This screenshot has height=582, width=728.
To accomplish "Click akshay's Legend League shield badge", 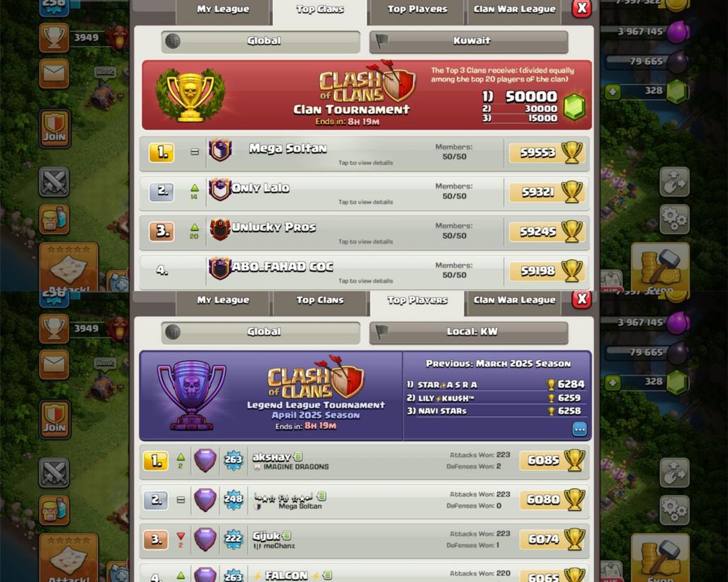I will click(x=205, y=460).
